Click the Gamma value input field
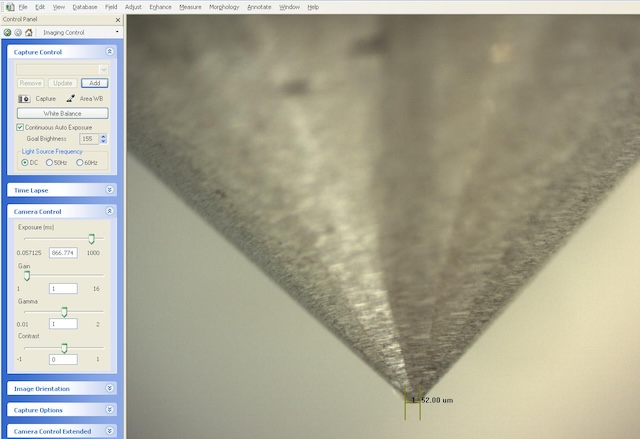 pos(63,324)
